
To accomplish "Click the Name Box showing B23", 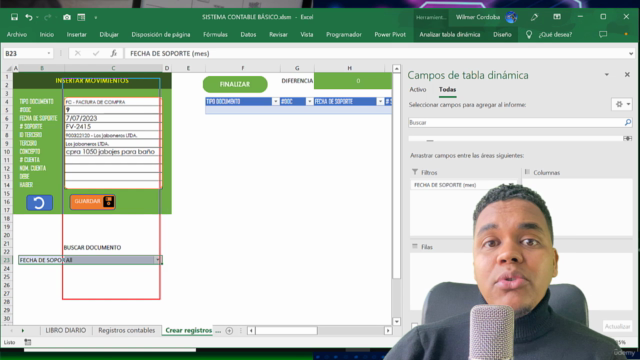I will pyautogui.click(x=24, y=53).
